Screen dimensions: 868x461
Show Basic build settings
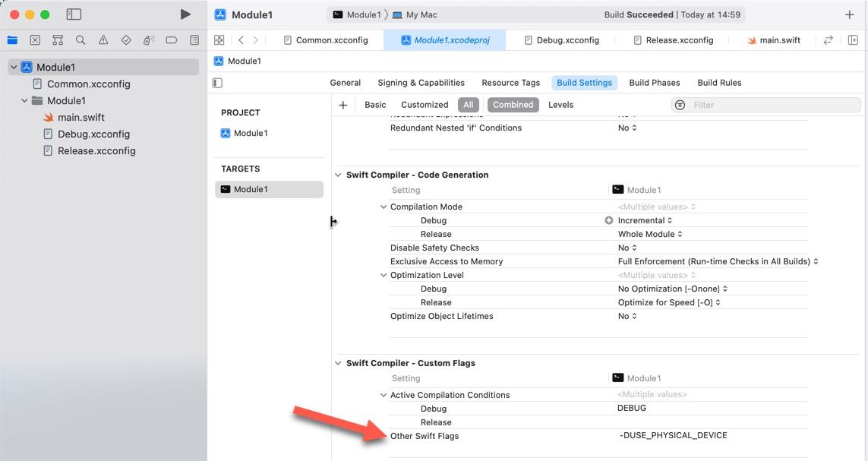pos(375,105)
